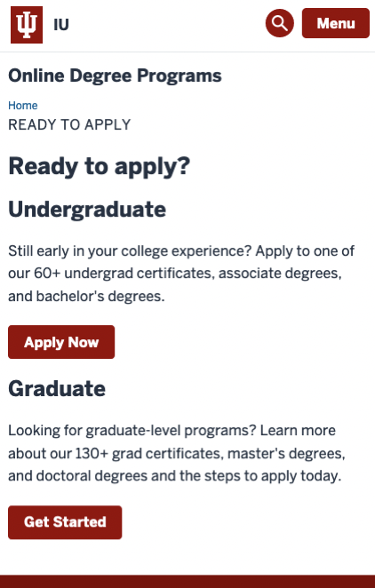This screenshot has width=375, height=588.
Task: Click the 'and bachelor's degrees.' line
Action: pyautogui.click(x=86, y=297)
